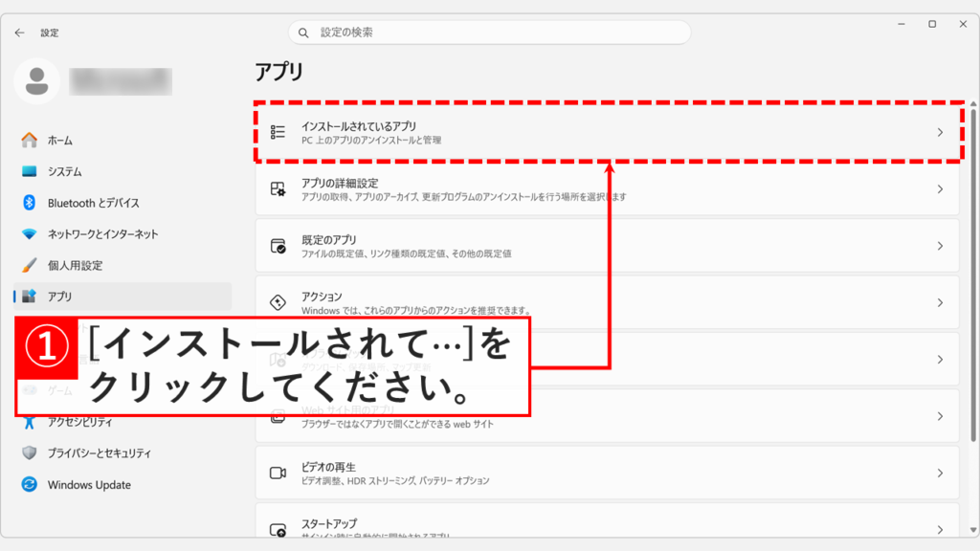Click the shield icon for プライバシーとセキュリティ
Image resolution: width=980 pixels, height=551 pixels.
click(x=30, y=452)
